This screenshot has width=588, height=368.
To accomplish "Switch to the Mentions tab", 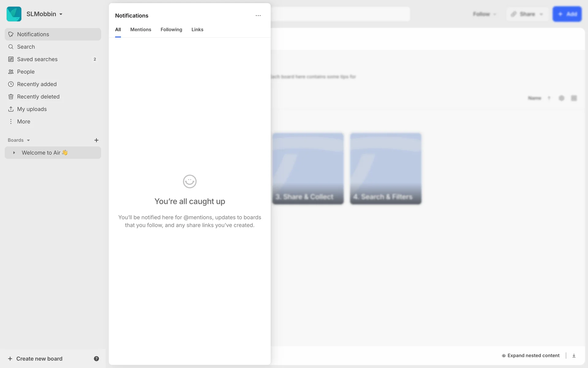I will tap(141, 30).
